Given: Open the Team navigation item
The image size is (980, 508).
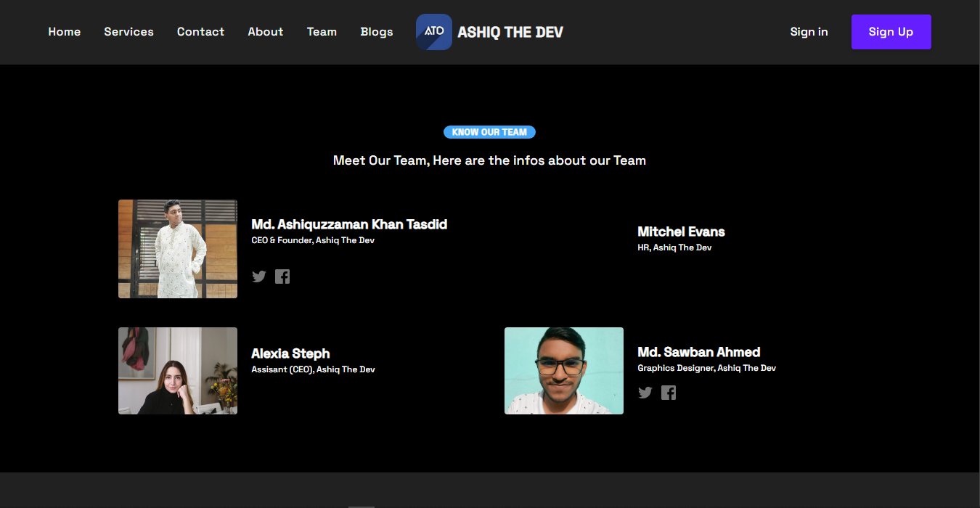Looking at the screenshot, I should [x=322, y=32].
